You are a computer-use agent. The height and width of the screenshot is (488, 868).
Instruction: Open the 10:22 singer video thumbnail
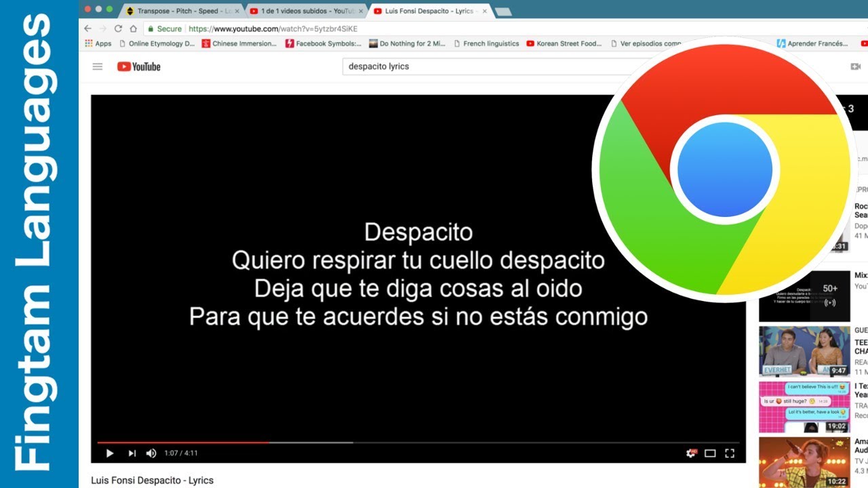click(x=804, y=462)
